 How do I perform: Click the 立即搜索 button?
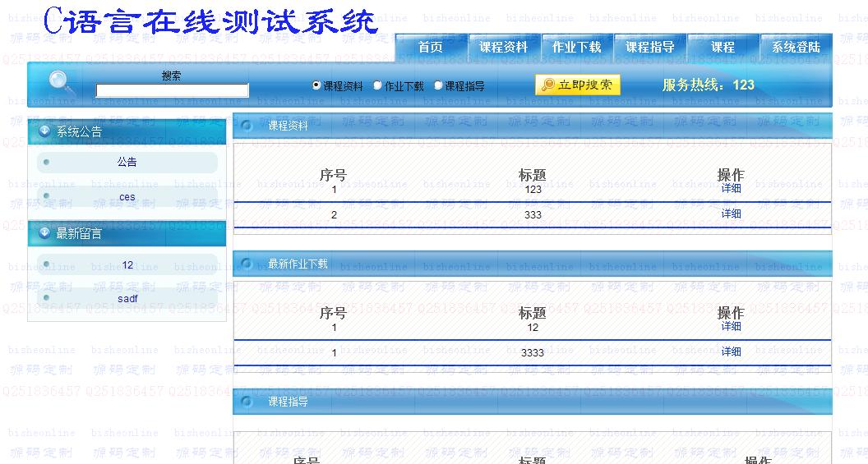pyautogui.click(x=577, y=85)
